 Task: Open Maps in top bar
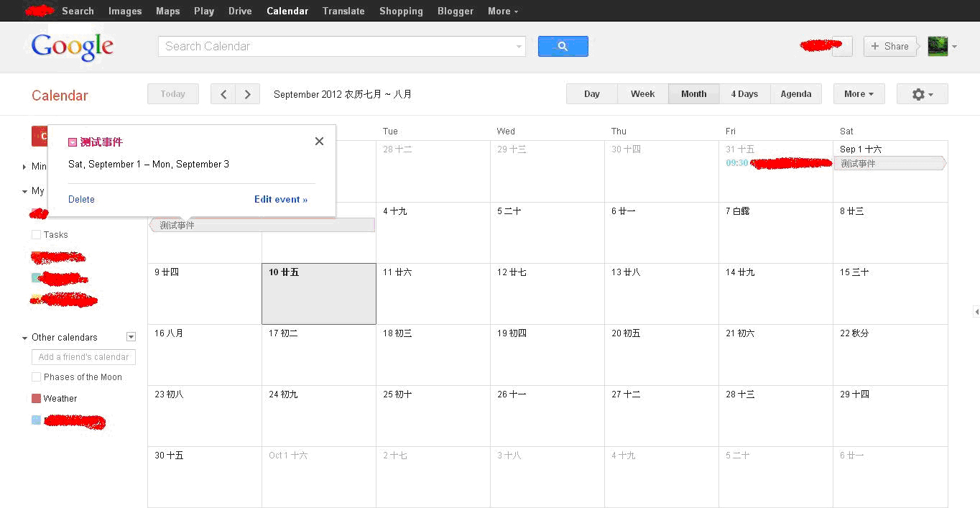[168, 11]
